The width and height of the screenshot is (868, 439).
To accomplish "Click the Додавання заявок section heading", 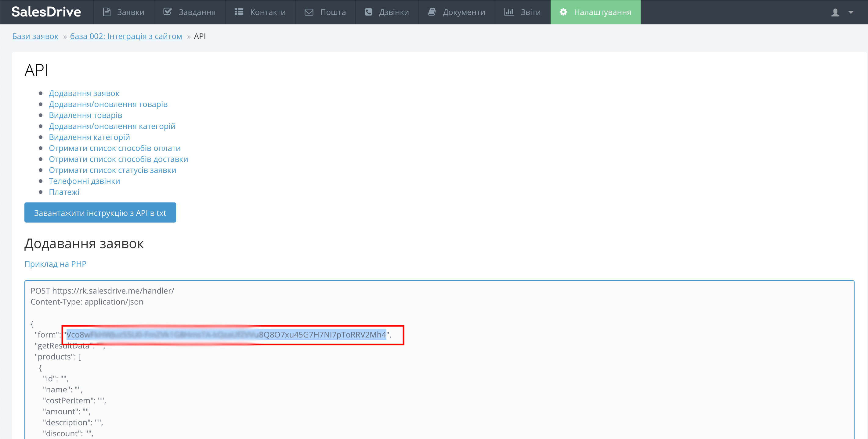I will pyautogui.click(x=84, y=244).
